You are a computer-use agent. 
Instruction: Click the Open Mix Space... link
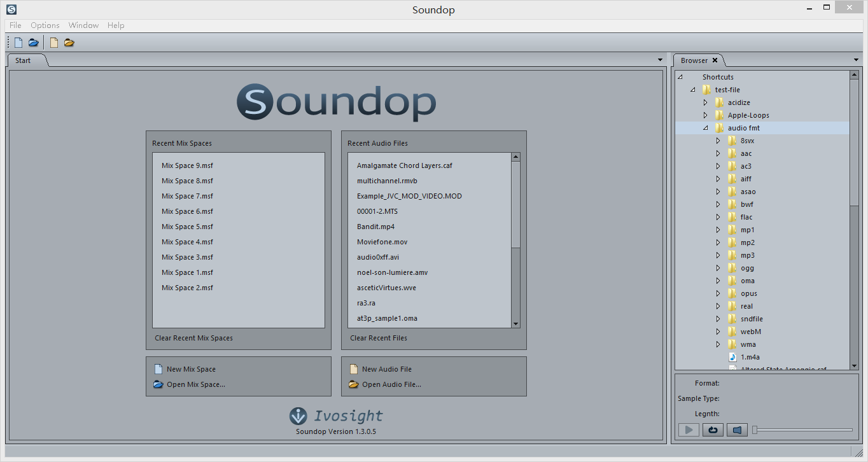[196, 384]
